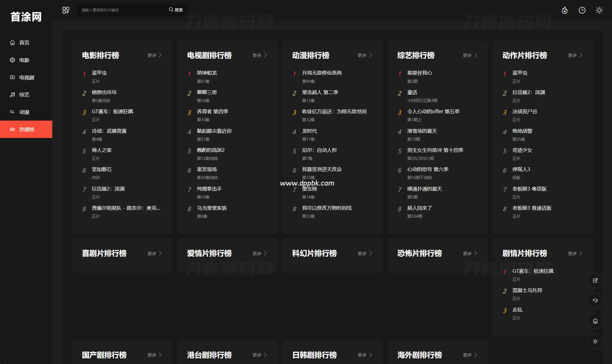Click the floating home button icon
This screenshot has width=612, height=364.
tap(595, 321)
